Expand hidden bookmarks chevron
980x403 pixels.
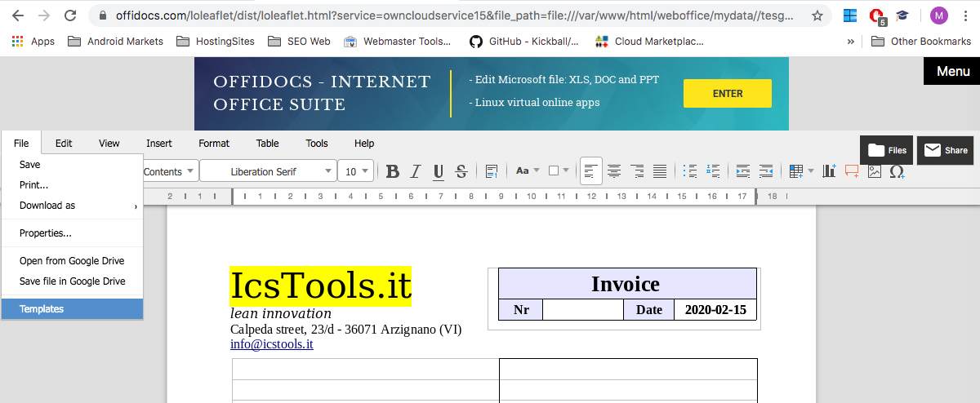(851, 41)
